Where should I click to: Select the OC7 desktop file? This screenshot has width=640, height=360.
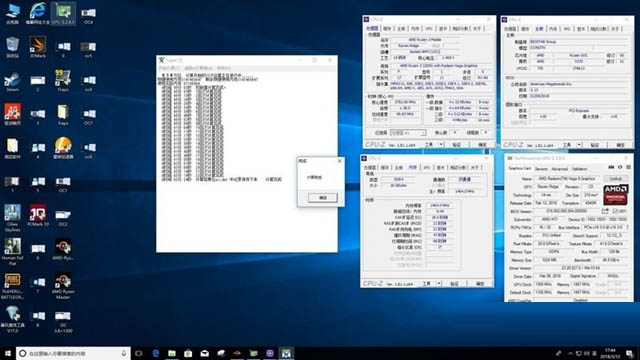(88, 116)
